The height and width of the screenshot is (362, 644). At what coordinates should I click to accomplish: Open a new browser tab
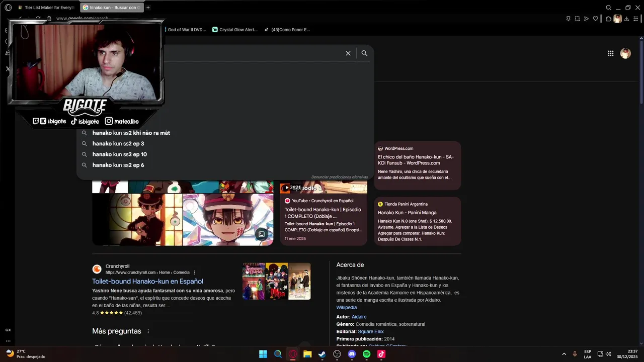click(x=148, y=8)
